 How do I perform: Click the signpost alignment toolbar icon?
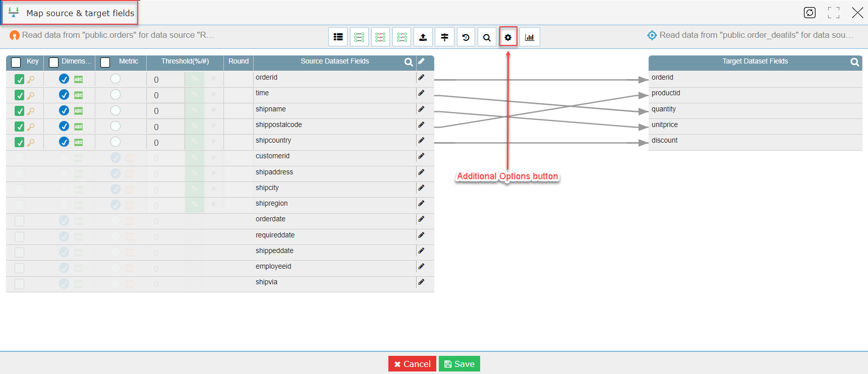coord(444,37)
